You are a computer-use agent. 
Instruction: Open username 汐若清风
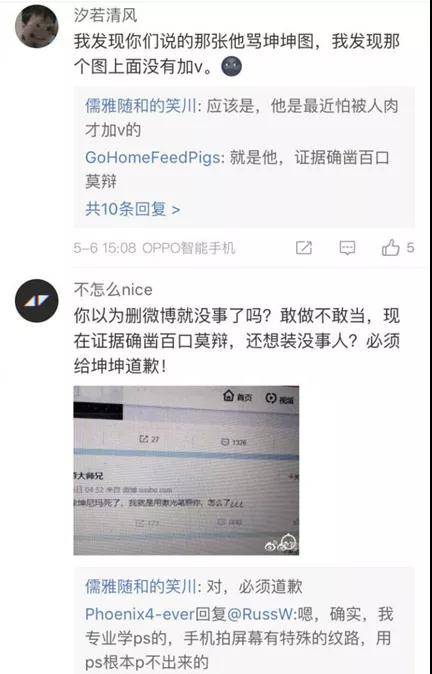pyautogui.click(x=105, y=15)
